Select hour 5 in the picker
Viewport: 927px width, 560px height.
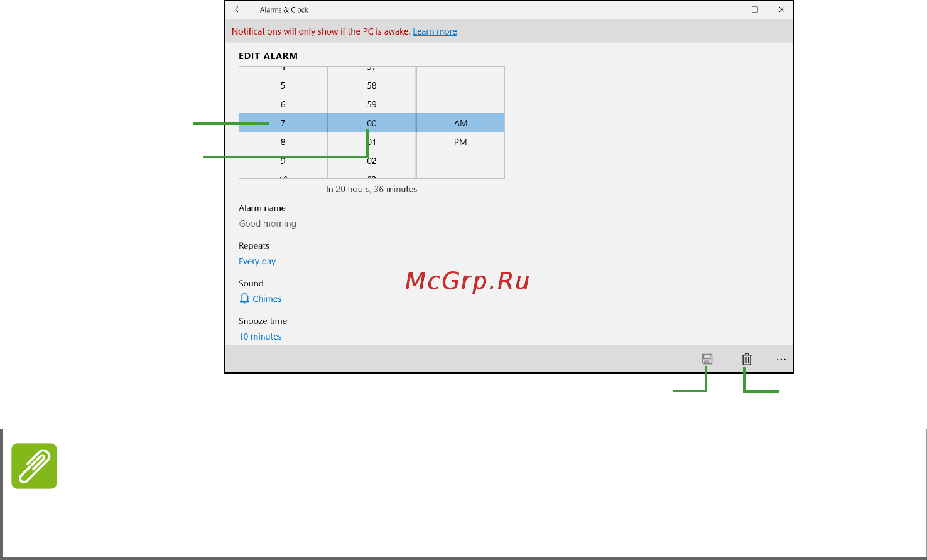click(283, 85)
